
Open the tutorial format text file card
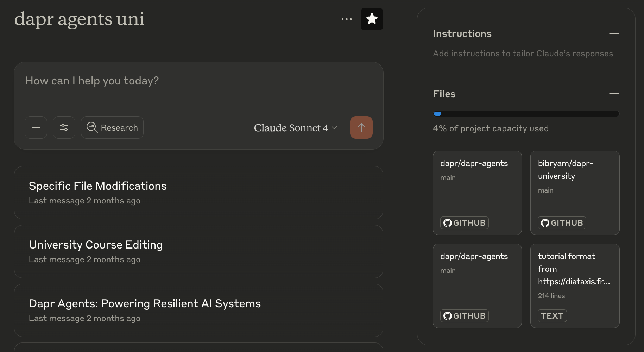(x=575, y=278)
